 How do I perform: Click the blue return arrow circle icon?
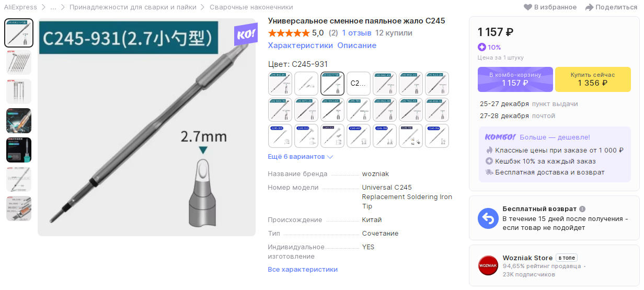[488, 218]
